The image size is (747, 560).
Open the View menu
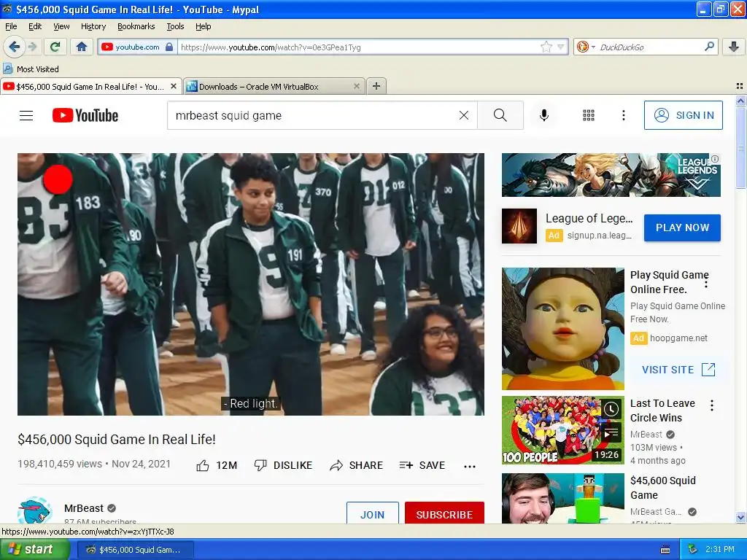coord(61,26)
